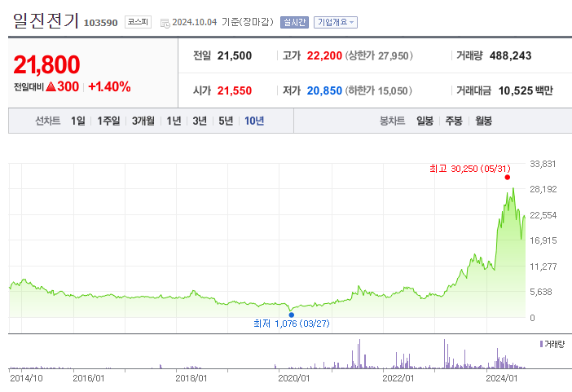This screenshot has width=572, height=392.
Task: Click the 2018/01 axis label
Action: 191,378
